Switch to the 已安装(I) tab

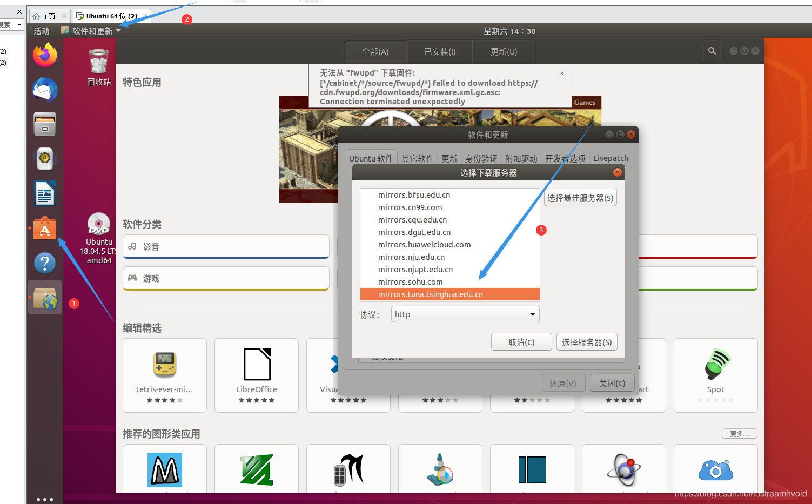(x=440, y=52)
